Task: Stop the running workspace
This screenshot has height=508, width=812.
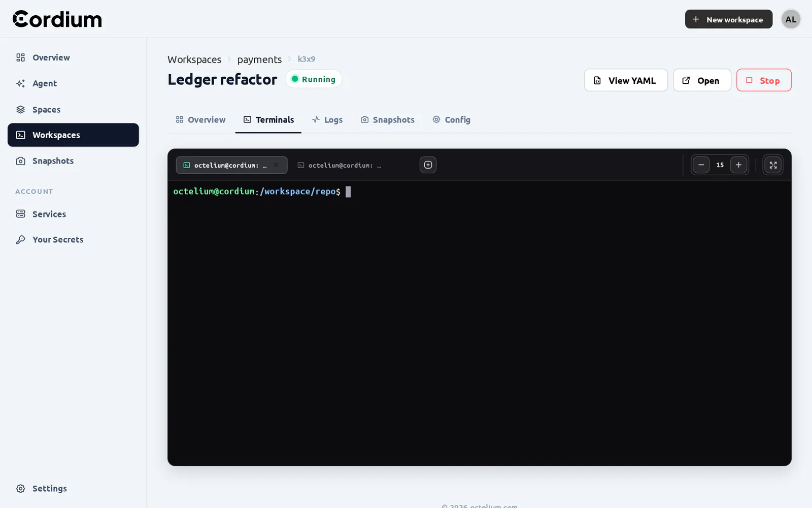Action: [x=764, y=80]
